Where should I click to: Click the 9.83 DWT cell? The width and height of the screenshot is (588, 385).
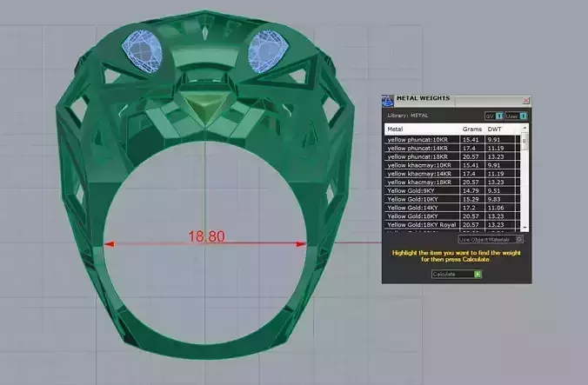pyautogui.click(x=500, y=199)
